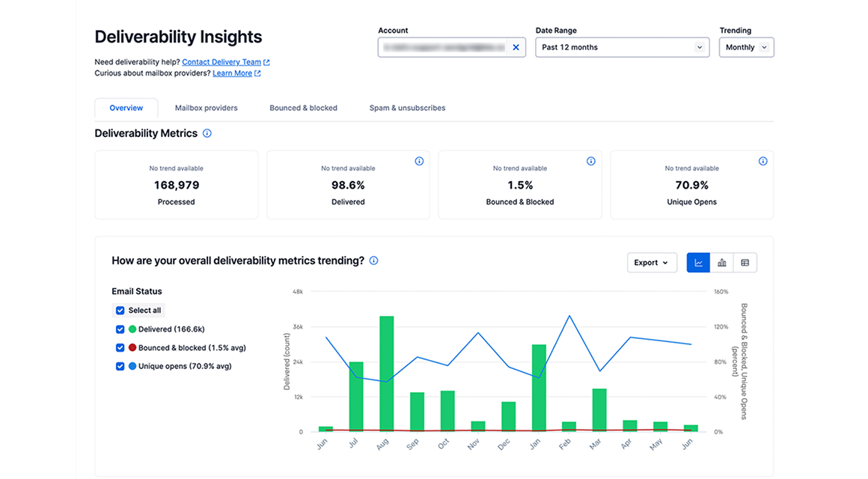The width and height of the screenshot is (868, 479).
Task: Toggle the Bounced & blocked checkbox
Action: point(120,348)
